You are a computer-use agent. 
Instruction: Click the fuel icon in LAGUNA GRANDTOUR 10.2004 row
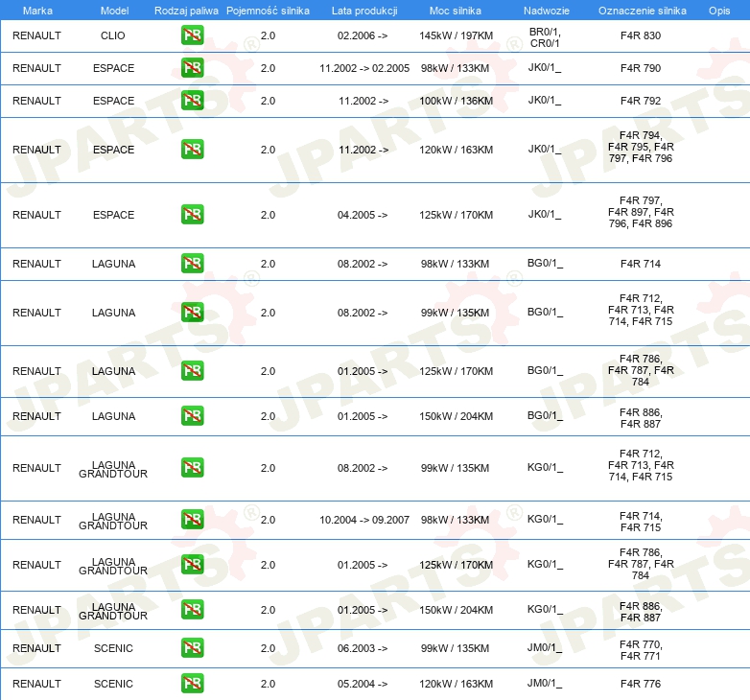click(x=192, y=520)
